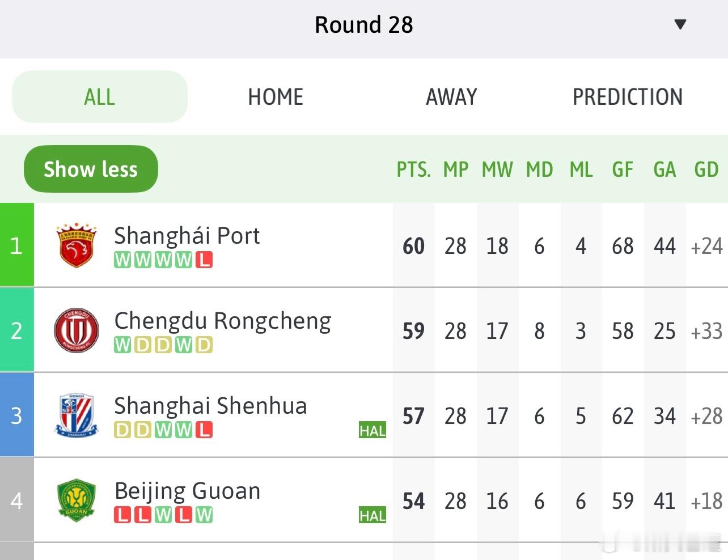Switch to the HOME tab

[276, 97]
